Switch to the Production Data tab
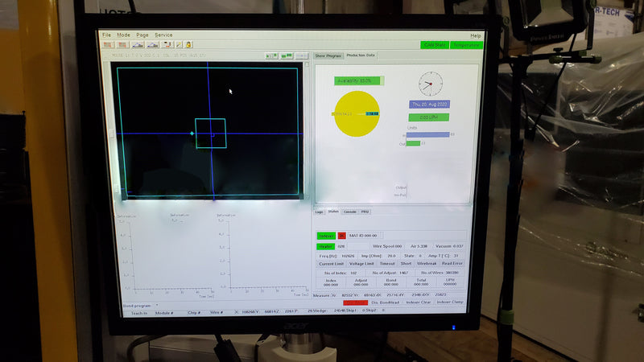644x362 pixels. (x=361, y=55)
